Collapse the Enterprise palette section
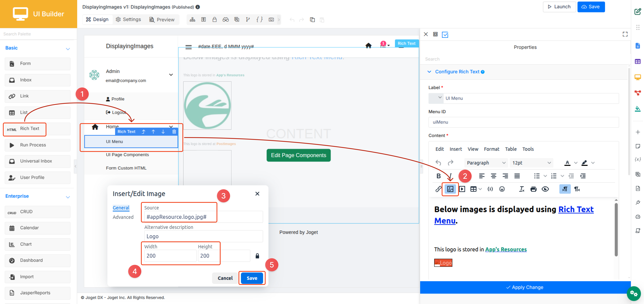This screenshot has width=644, height=304. tap(68, 197)
